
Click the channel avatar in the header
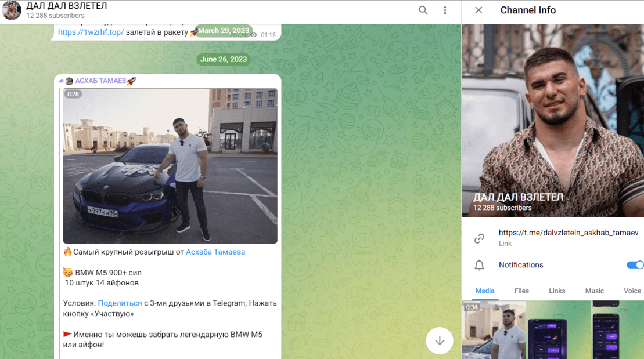point(12,10)
